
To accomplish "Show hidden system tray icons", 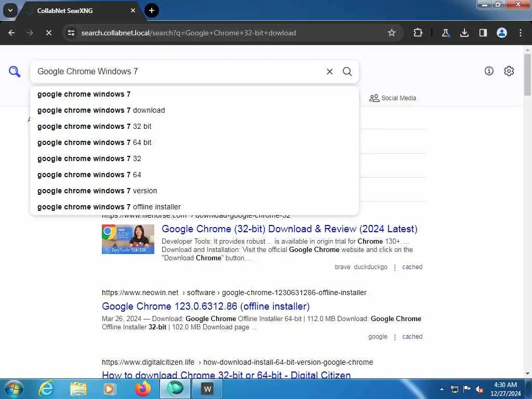I will (442, 389).
